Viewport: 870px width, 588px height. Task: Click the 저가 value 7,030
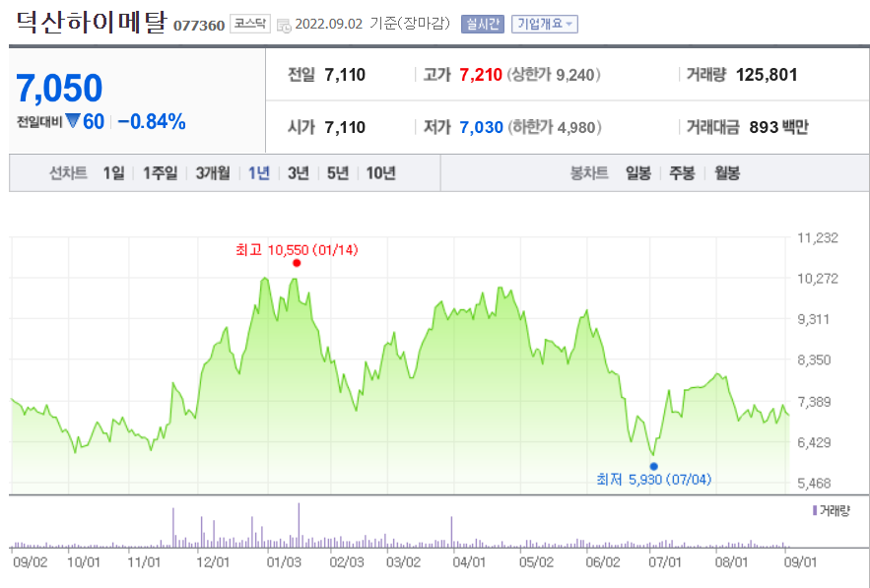click(x=481, y=128)
